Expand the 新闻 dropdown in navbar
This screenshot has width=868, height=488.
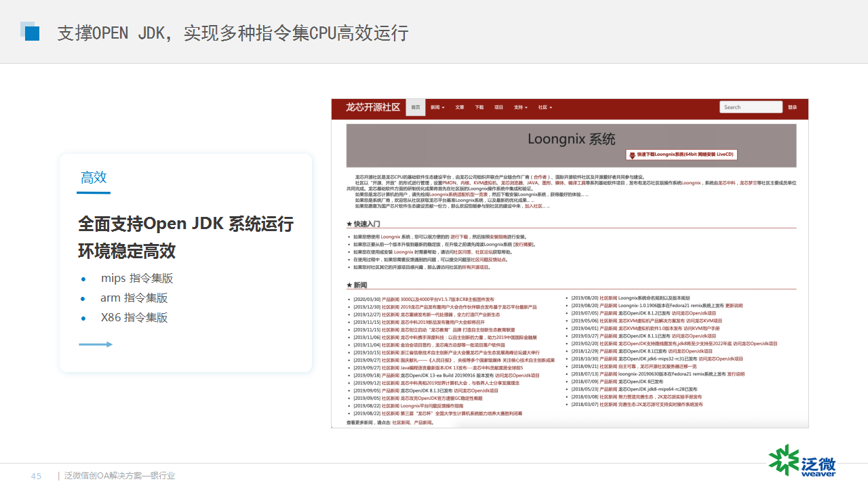pos(437,107)
